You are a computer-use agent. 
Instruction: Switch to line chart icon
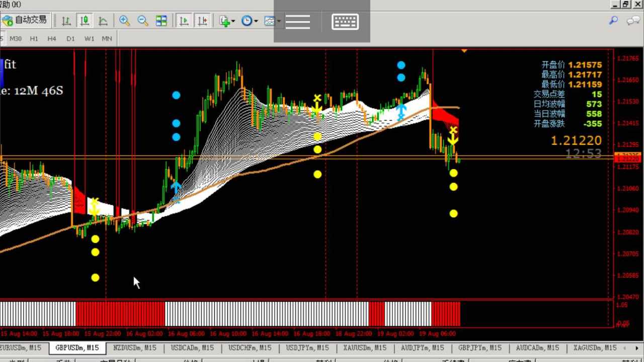pos(103,21)
